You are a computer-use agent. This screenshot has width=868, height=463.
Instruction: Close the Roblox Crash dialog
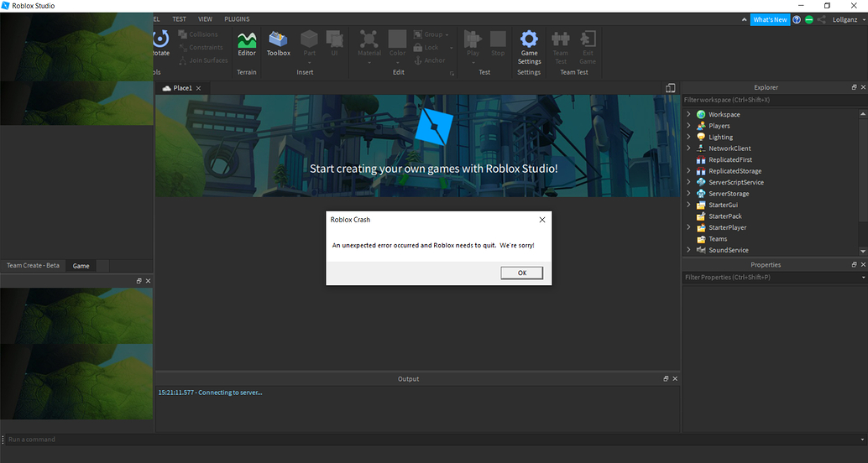point(542,220)
